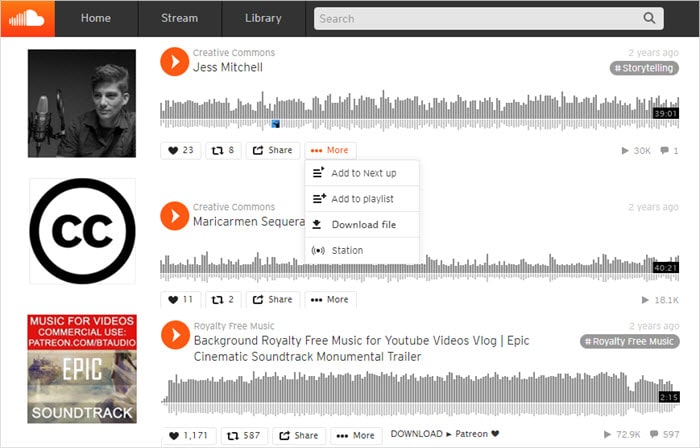Open Creative Commons uploader above Maricarmen Sequera
The height and width of the screenshot is (448, 700).
point(234,207)
